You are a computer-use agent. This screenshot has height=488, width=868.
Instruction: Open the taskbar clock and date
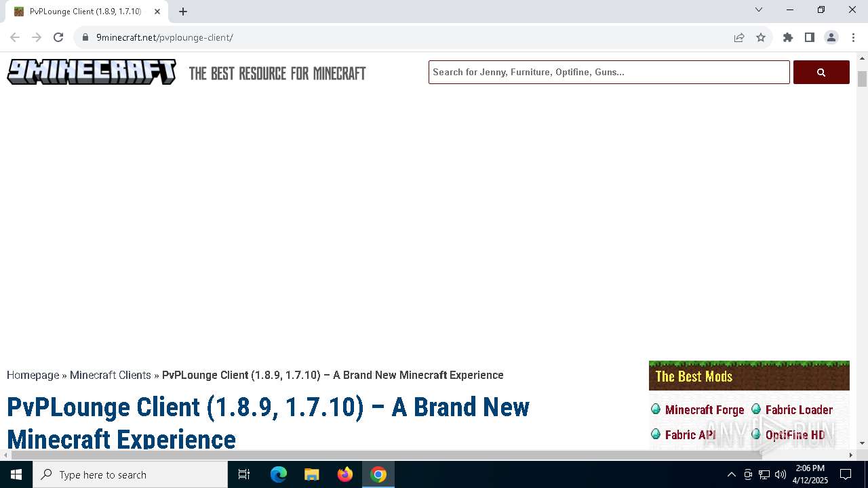(x=810, y=474)
